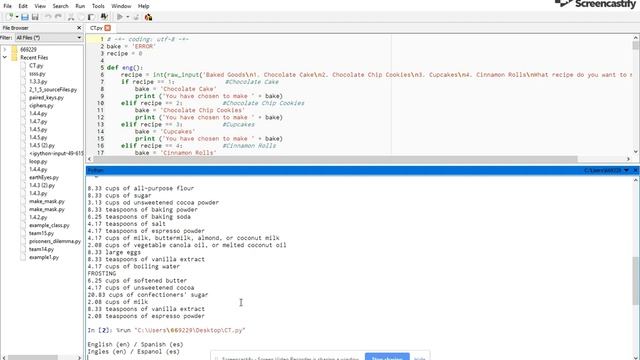This screenshot has height=360, width=640.
Task: Click the editor horizontal scrollbar
Action: pyautogui.click(x=335, y=159)
